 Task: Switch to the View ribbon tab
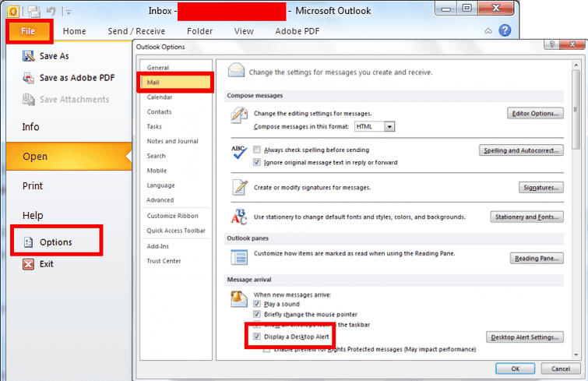244,31
